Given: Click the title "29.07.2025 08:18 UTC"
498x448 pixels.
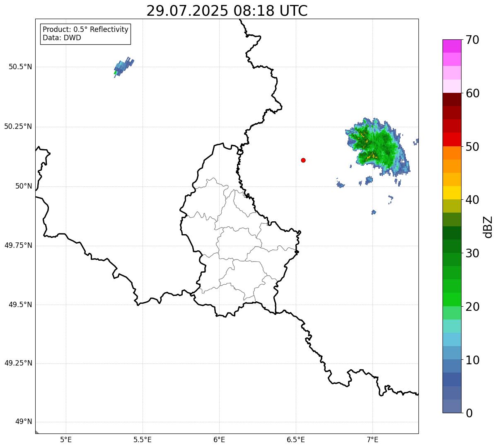Looking at the screenshot, I should point(227,11).
